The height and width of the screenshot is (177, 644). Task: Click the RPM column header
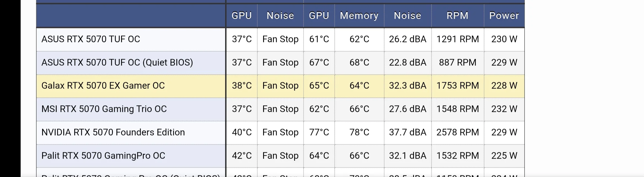(x=457, y=16)
